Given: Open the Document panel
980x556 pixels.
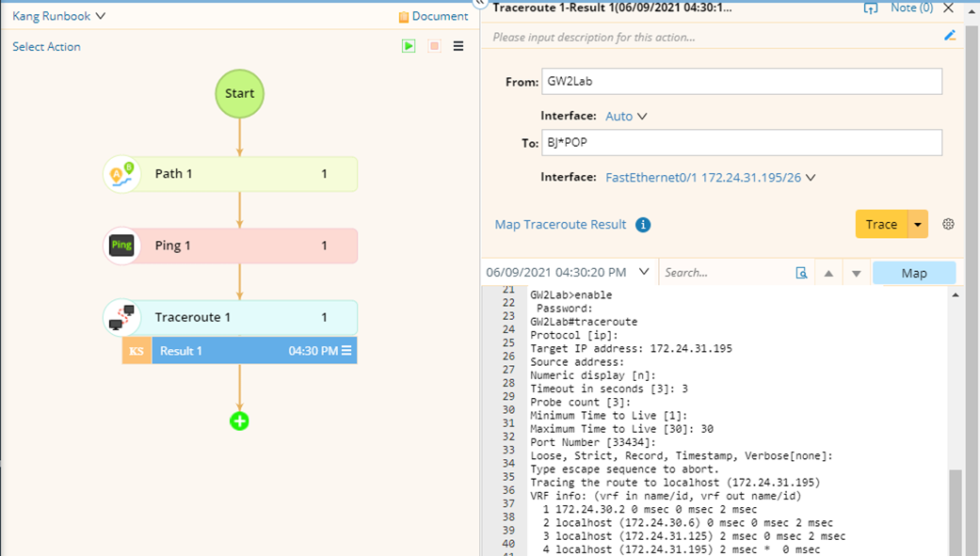Looking at the screenshot, I should coord(433,16).
